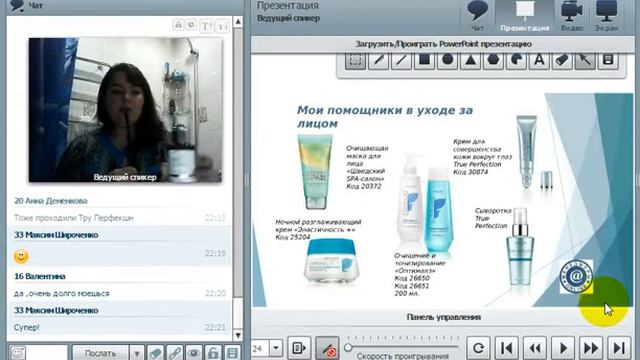Click chat author 20 Анна Дененкова
This screenshot has width=640, height=360.
(x=51, y=201)
